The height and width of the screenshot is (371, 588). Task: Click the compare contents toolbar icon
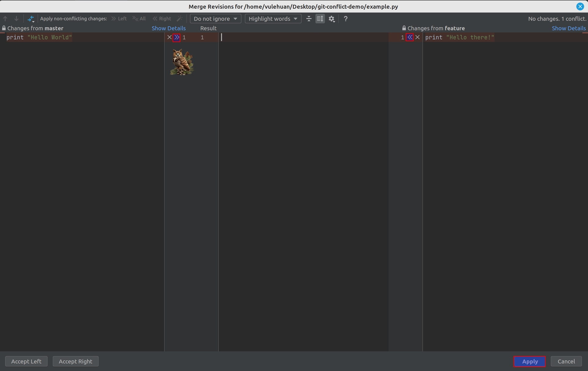click(x=31, y=19)
